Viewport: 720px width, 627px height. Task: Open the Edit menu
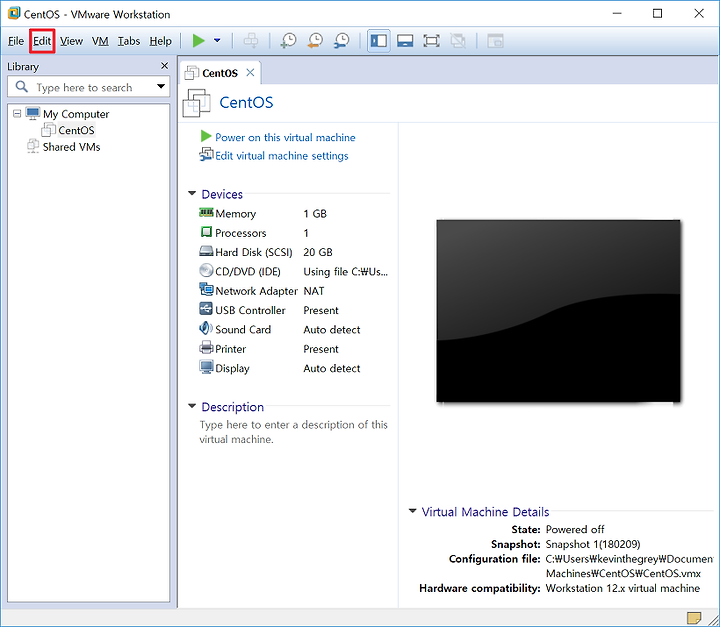click(x=42, y=41)
